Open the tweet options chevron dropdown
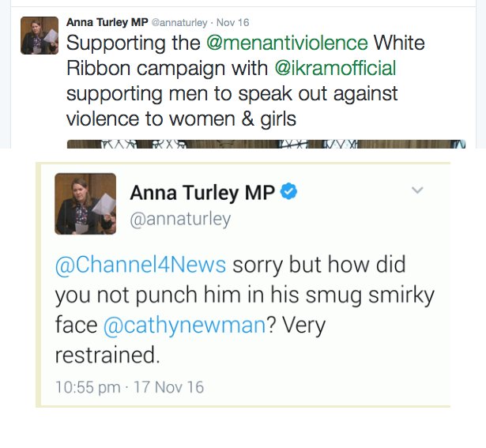The height and width of the screenshot is (448, 486). [417, 190]
